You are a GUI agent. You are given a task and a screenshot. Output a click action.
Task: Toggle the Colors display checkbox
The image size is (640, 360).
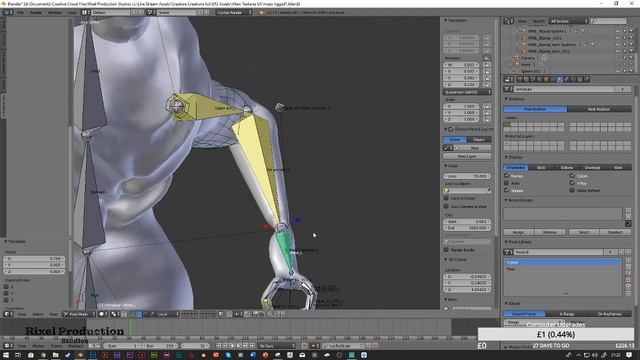point(572,176)
